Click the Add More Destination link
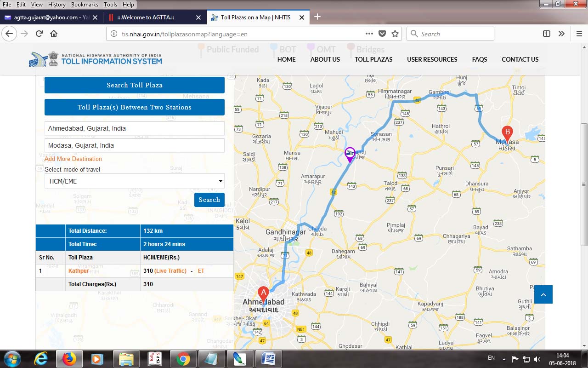The width and height of the screenshot is (588, 368). click(73, 159)
